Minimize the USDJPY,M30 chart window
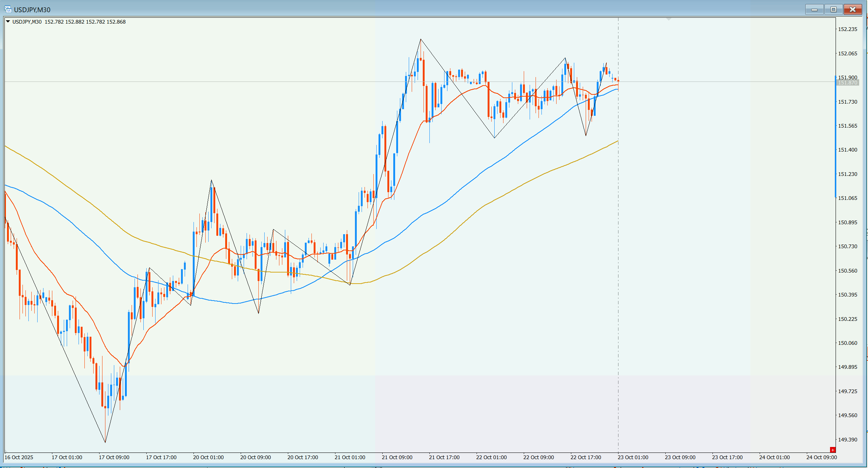The width and height of the screenshot is (868, 468). (x=814, y=10)
